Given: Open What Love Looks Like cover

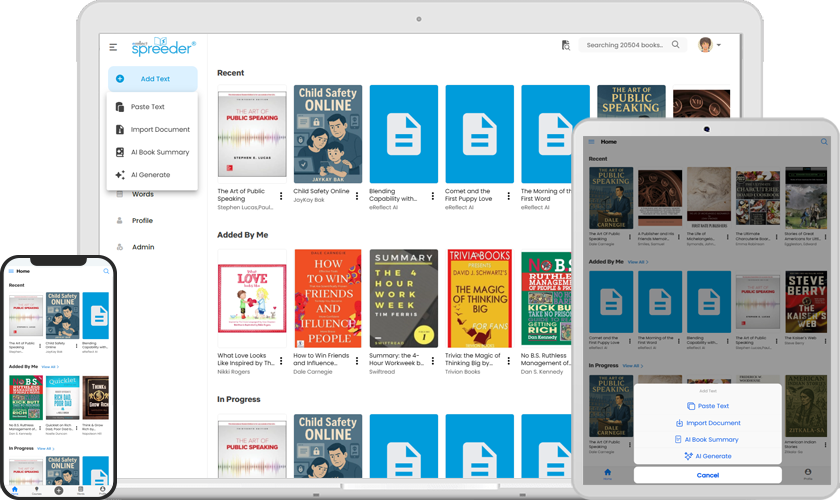Looking at the screenshot, I should click(x=252, y=298).
